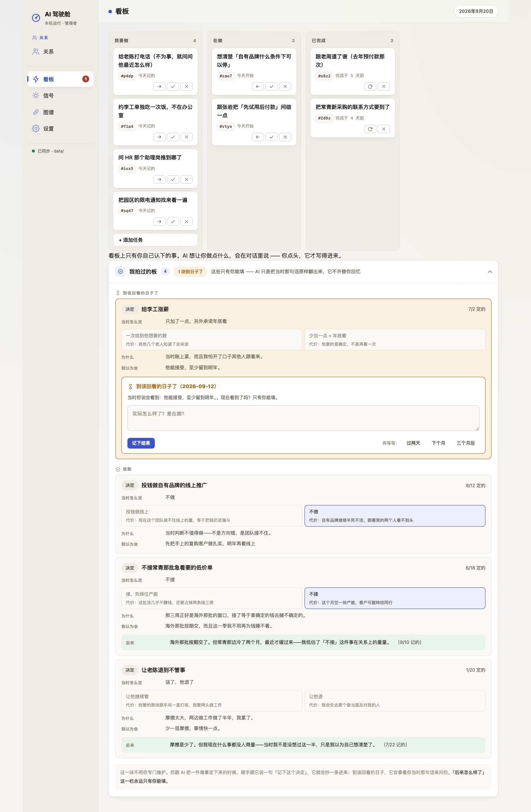Focus the "实际怎么样了？差在哪?" text box
This screenshot has width=531, height=812.
[303, 418]
